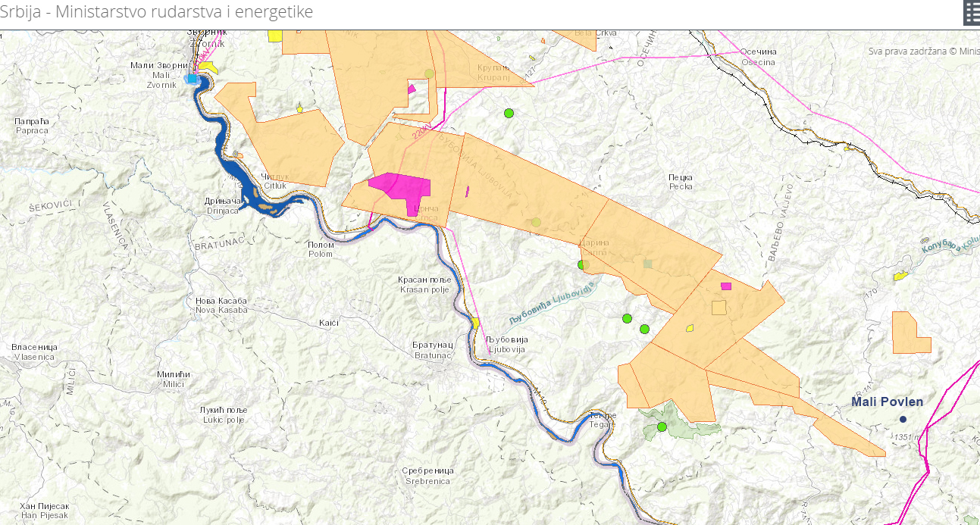980x525 pixels.
Task: Select the green circle marker below Krupanj
Action: (509, 114)
